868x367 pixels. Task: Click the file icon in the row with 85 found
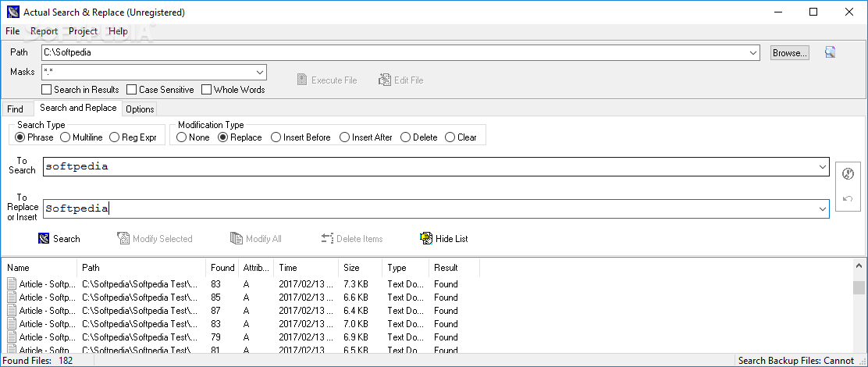tap(12, 298)
